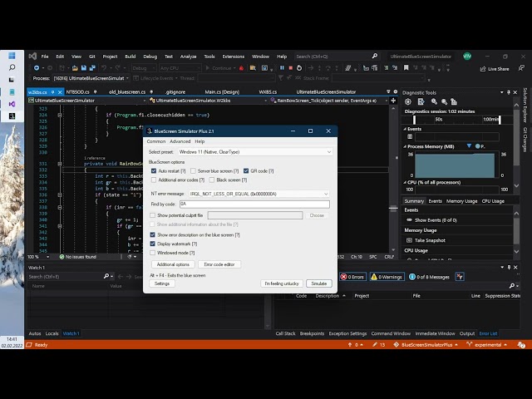
Task: Reset diagnostics timeline view icon
Action: pos(454,101)
